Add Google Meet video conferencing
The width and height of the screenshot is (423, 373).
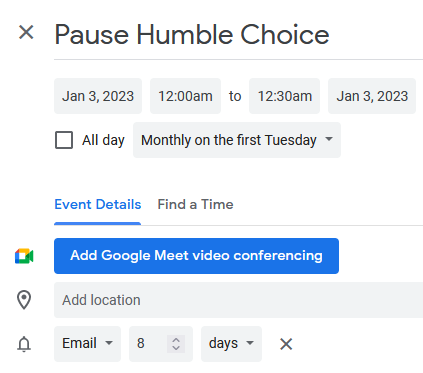[196, 256]
